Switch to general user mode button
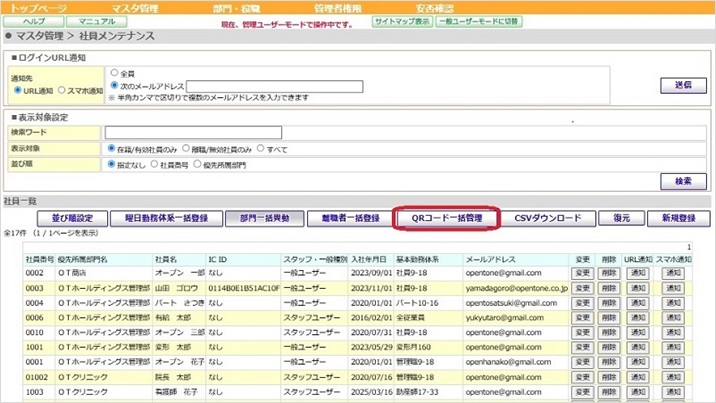Screen dimensions: 716x403 point(479,21)
